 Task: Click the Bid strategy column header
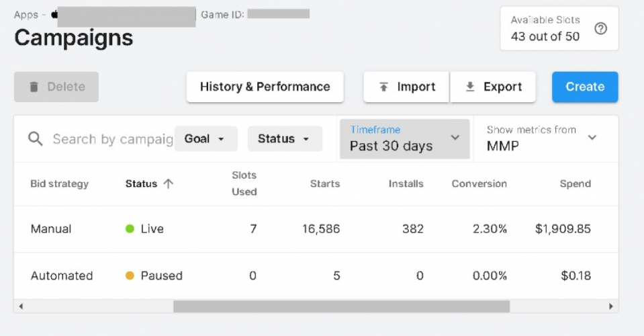[60, 183]
